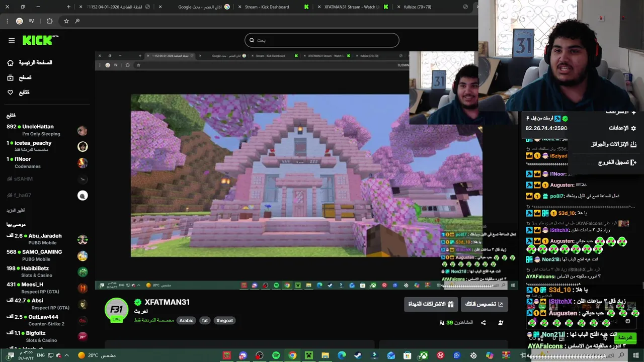Click the share icon under stream

pos(483,323)
